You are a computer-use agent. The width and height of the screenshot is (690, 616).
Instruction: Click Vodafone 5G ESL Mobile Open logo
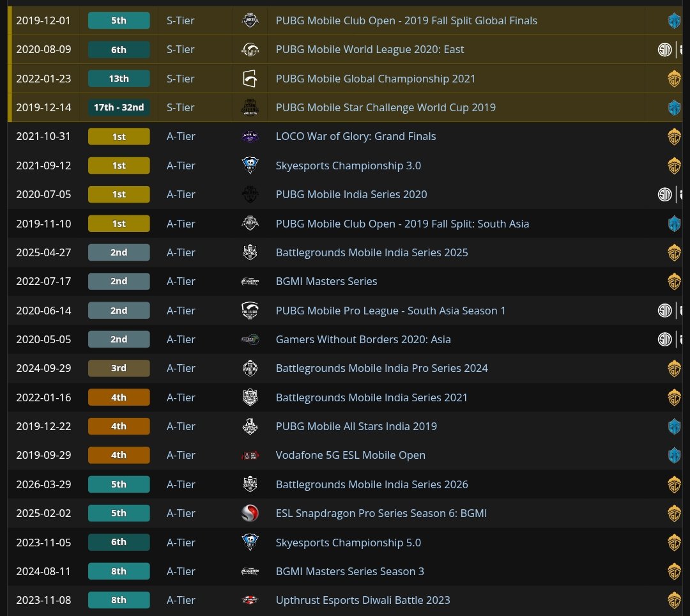pos(250,456)
